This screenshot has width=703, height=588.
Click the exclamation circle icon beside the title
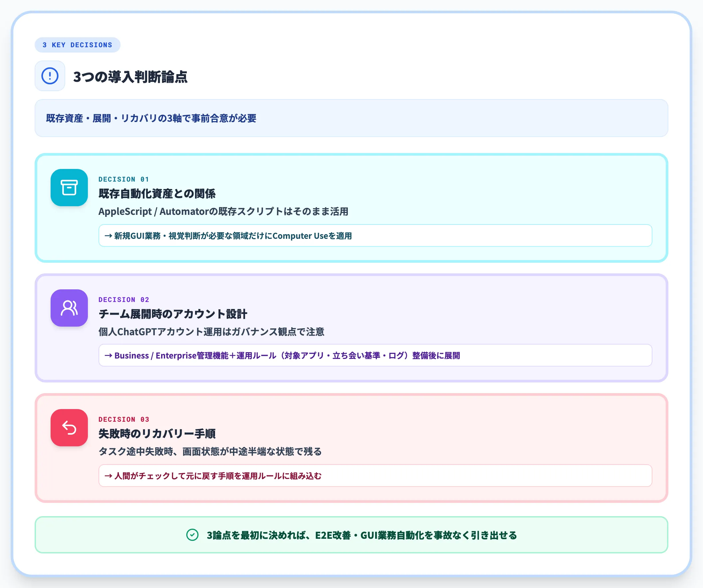pos(50,76)
